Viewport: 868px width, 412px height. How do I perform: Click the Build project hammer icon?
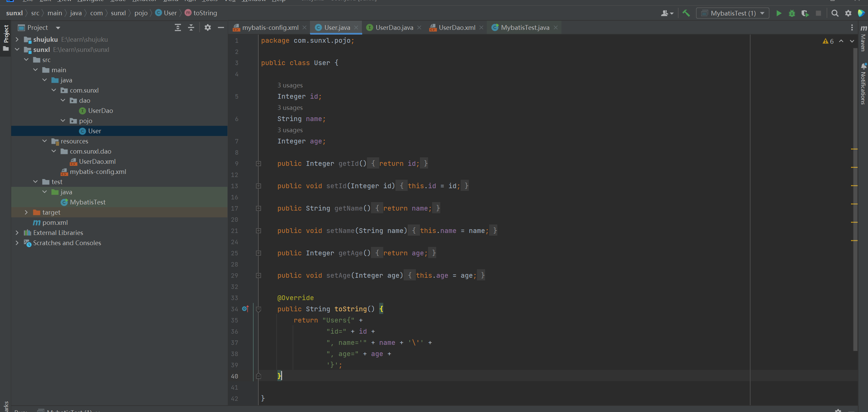coord(686,13)
